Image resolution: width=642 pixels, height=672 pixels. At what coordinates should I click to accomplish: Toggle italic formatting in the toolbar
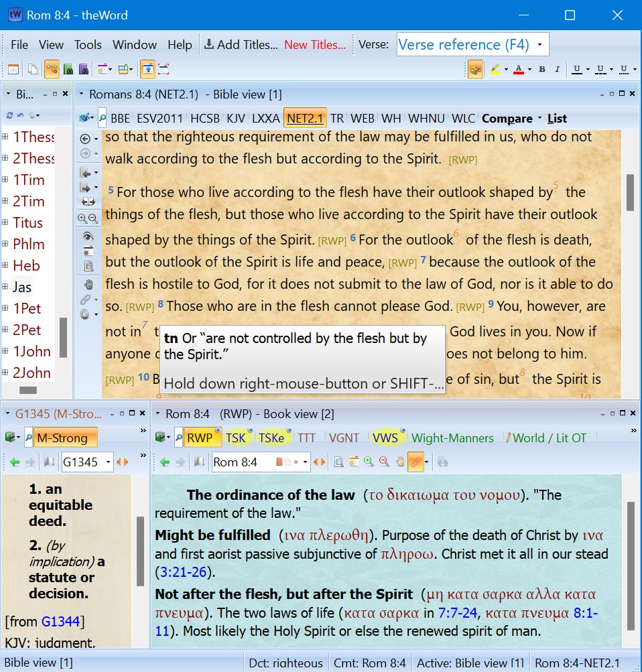(x=557, y=69)
